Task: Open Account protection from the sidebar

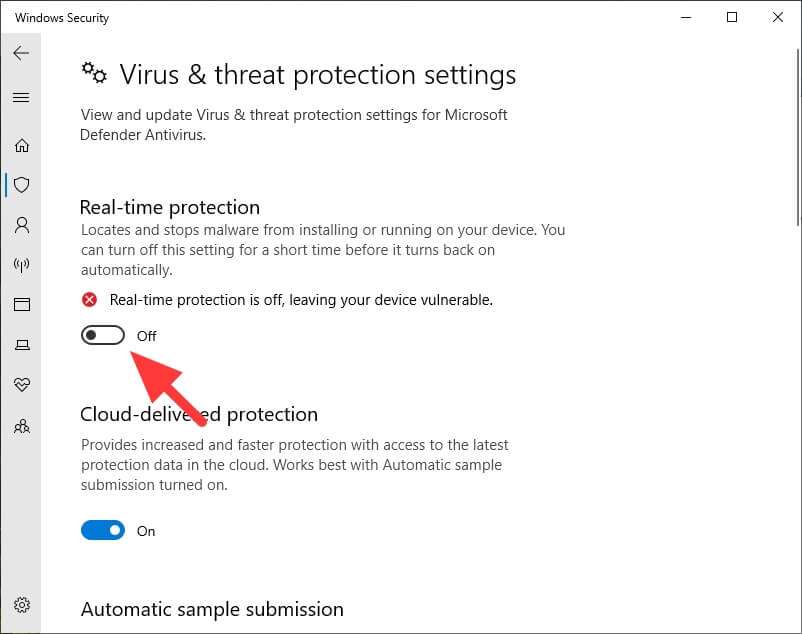Action: click(22, 225)
